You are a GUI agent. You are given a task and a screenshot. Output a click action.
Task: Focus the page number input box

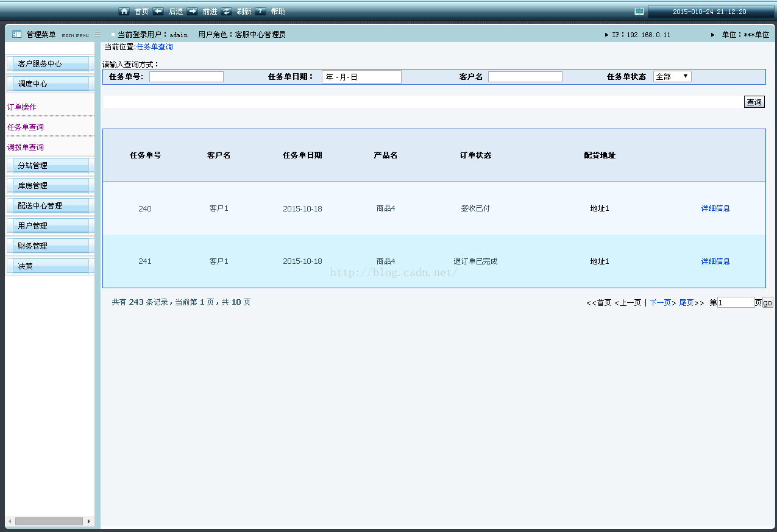pos(736,302)
